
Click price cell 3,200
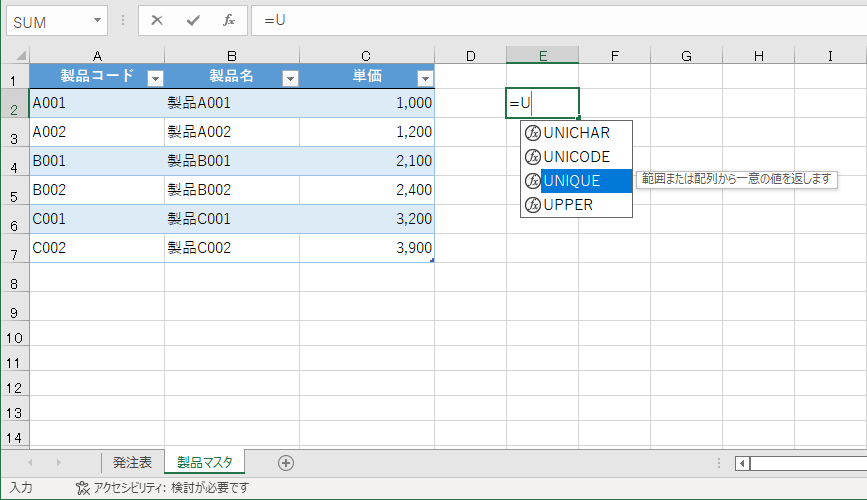click(367, 219)
